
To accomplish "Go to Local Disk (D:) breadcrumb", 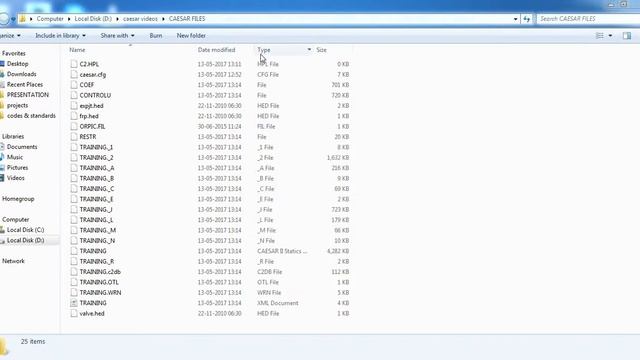I will [93, 19].
